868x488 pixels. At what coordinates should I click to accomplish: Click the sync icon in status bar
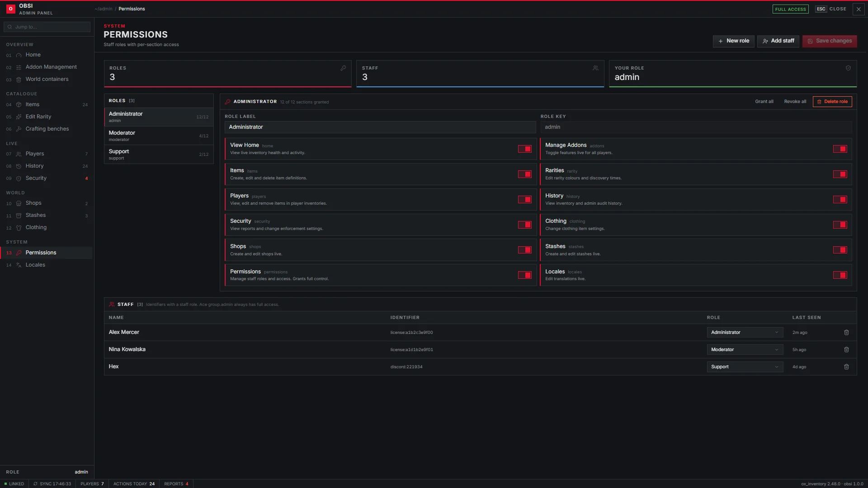pos(35,484)
